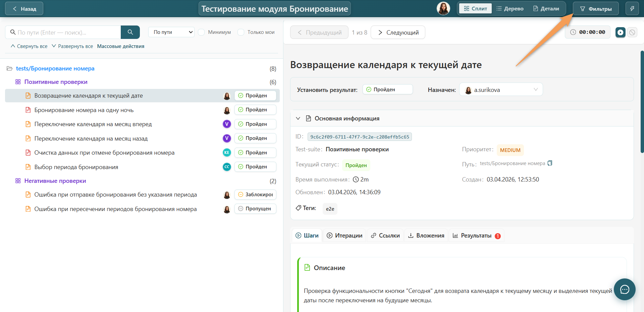Open the user avatar in the header
The height and width of the screenshot is (312, 644).
click(x=443, y=8)
